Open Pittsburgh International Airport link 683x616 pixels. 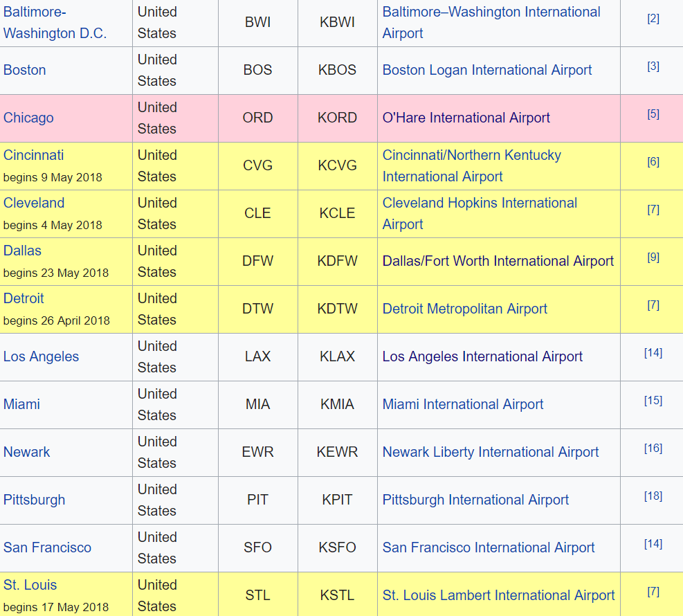tap(475, 500)
